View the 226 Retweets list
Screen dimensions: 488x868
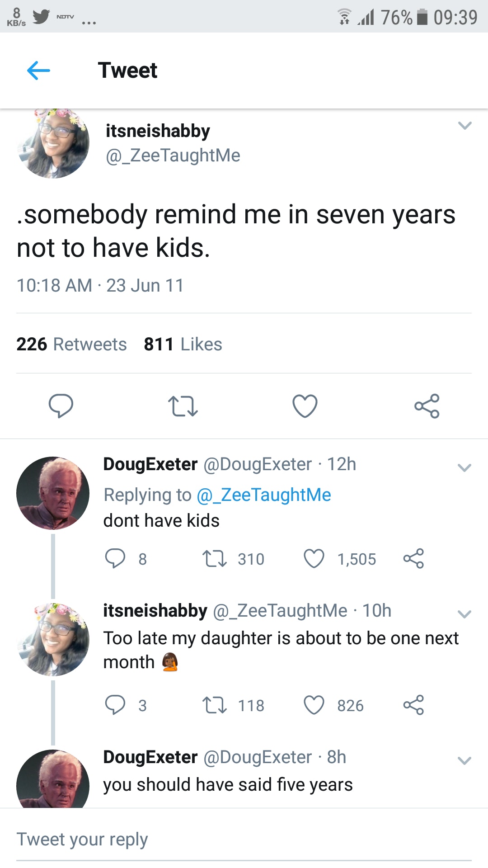tap(72, 344)
